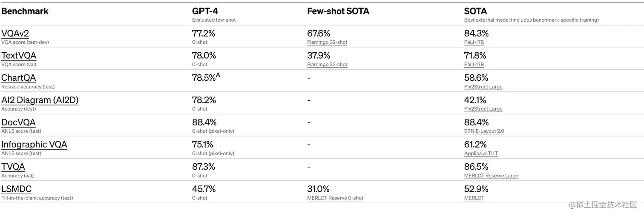644x216 pixels.
Task: Open the TextVQA benchmark link
Action: (19, 56)
